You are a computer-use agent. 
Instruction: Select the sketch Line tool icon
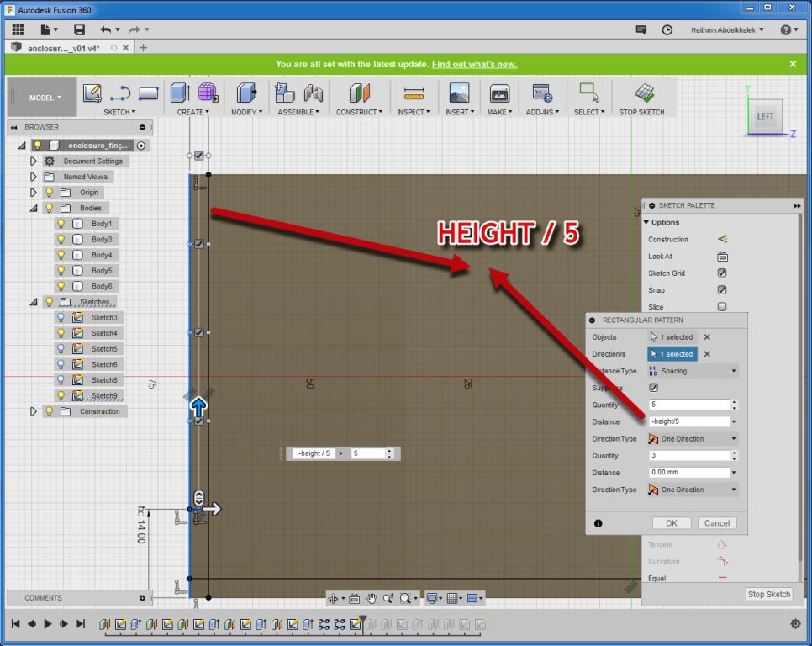[x=120, y=93]
